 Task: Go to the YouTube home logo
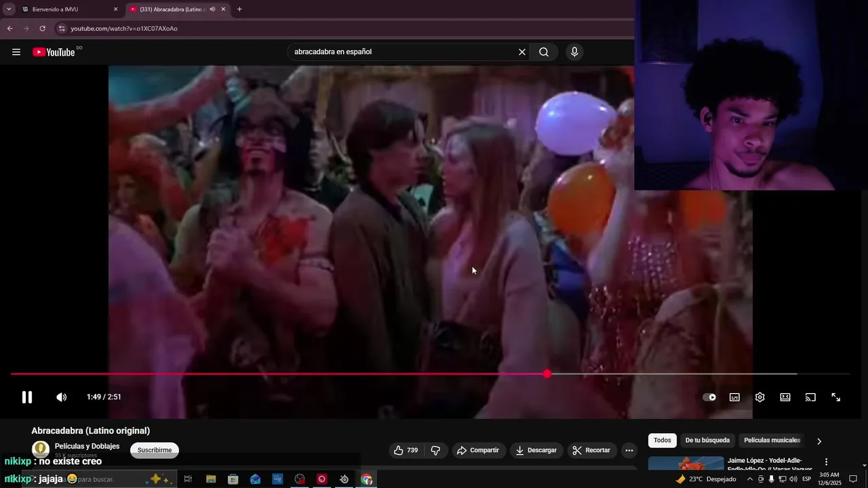[54, 52]
